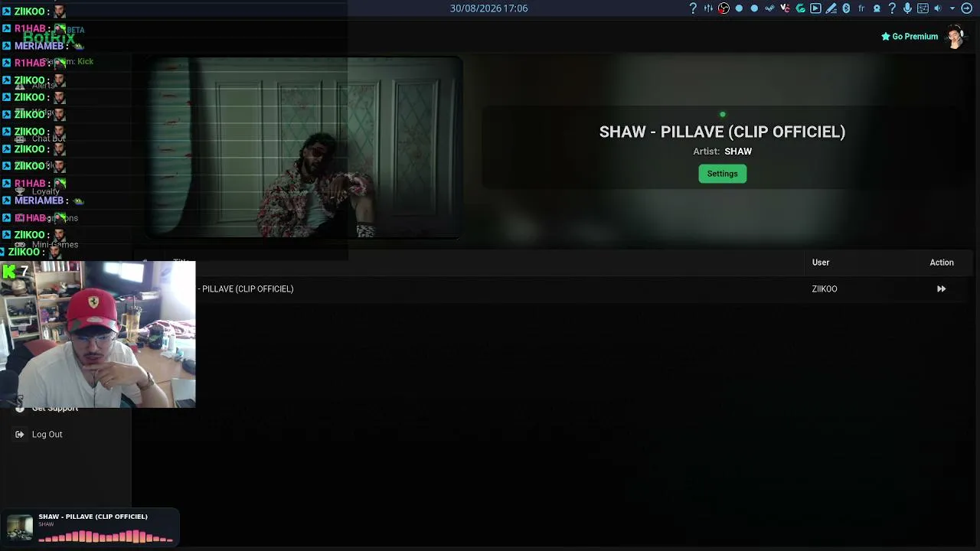Open Mini-Games in the sidebar

tap(54, 245)
